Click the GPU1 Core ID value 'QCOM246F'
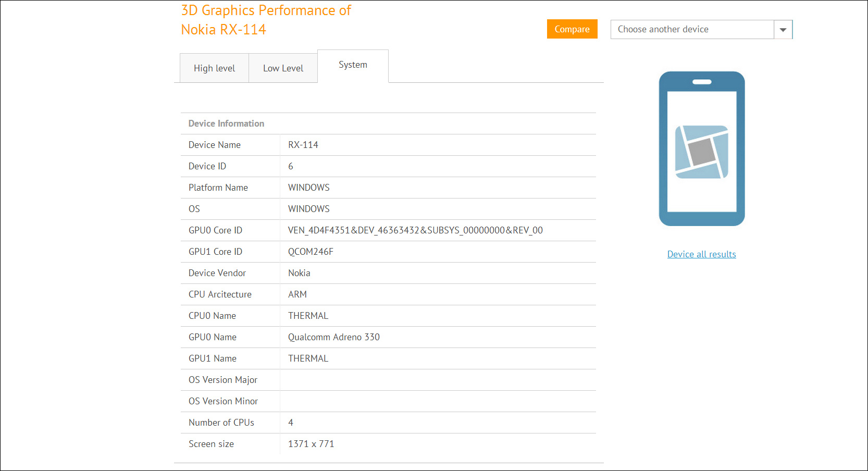The width and height of the screenshot is (868, 471). pos(311,252)
